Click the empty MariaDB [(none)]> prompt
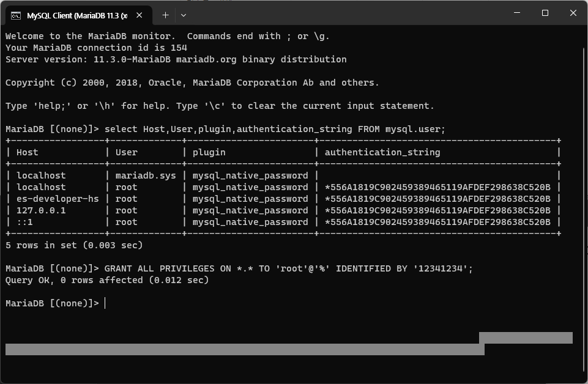The image size is (588, 384). click(x=52, y=303)
